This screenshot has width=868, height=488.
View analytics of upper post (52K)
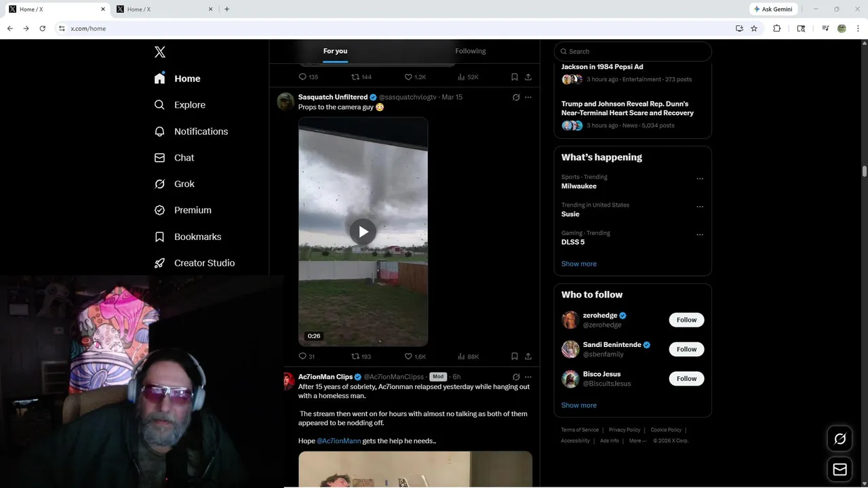pos(468,77)
